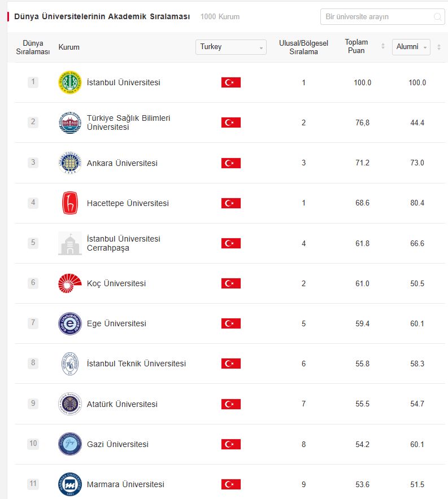Click the İstanbul Üniversitesi logo
The image size is (448, 499).
[x=70, y=82]
